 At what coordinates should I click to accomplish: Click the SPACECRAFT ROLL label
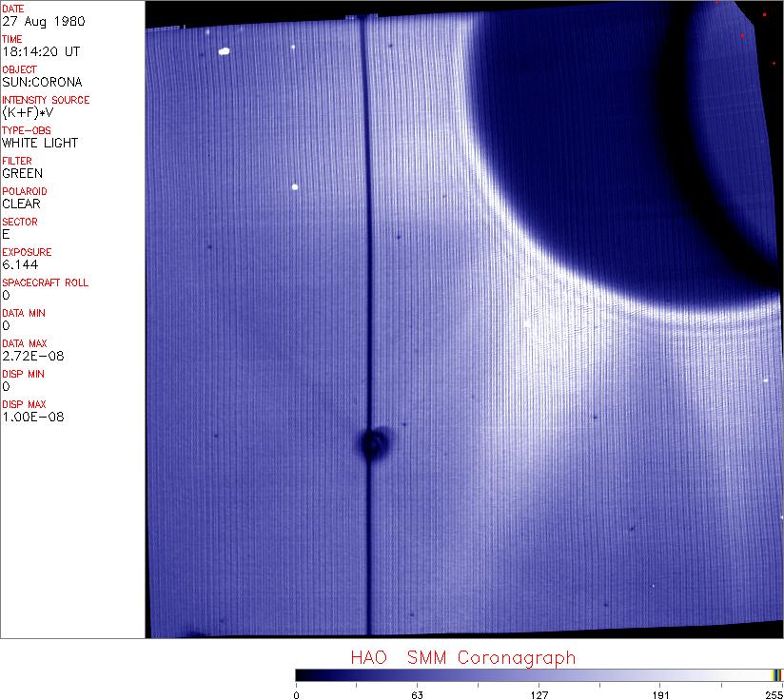pos(46,282)
